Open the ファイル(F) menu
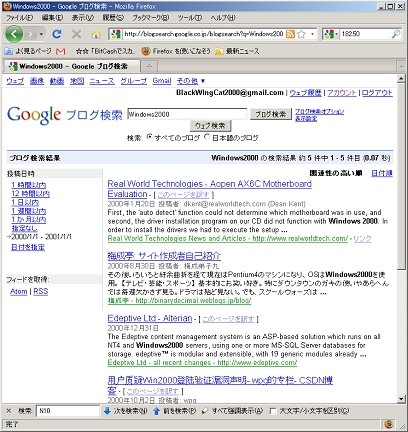Screen dimensions: 408x432 19,18
